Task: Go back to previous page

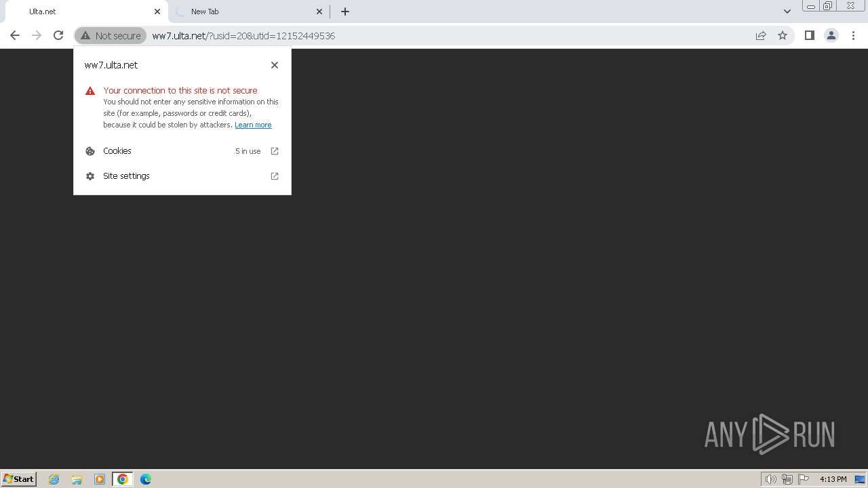Action: pos(15,35)
